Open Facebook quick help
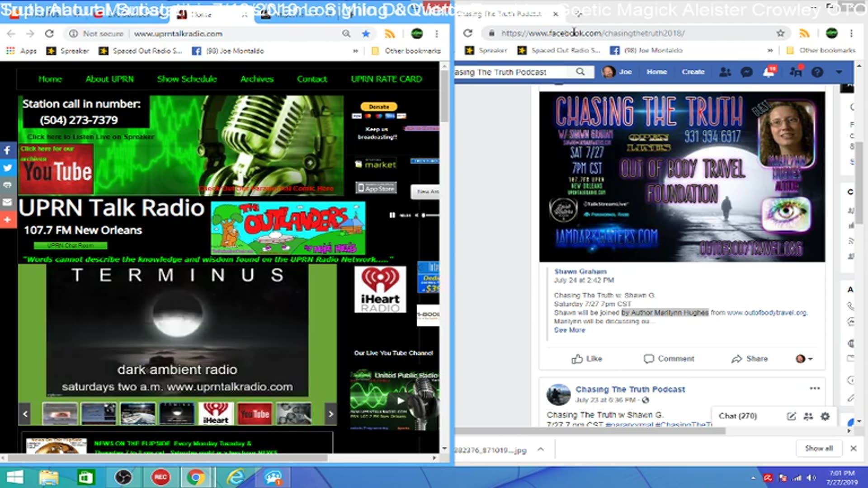Image resolution: width=868 pixels, height=488 pixels. pos(817,72)
